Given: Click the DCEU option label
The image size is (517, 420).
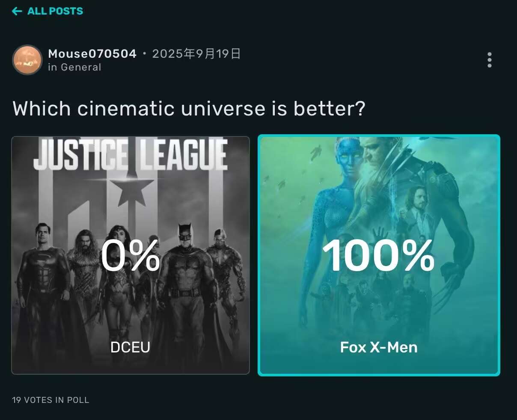Looking at the screenshot, I should (130, 347).
